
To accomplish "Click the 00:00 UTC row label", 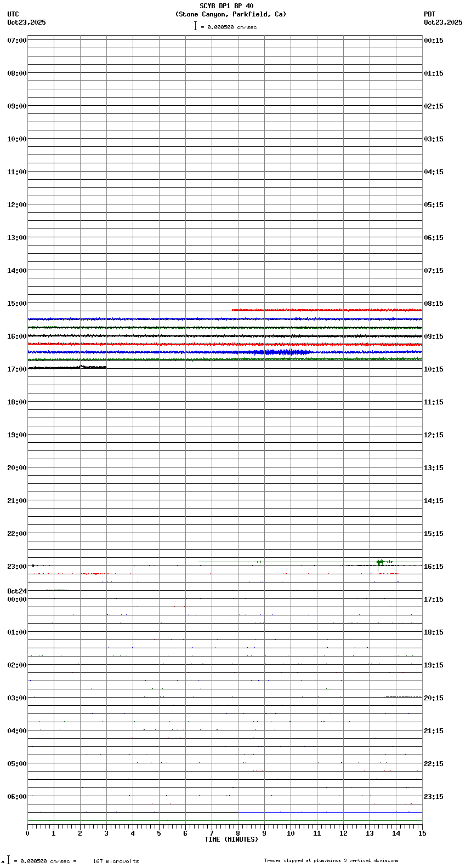I will click(17, 599).
